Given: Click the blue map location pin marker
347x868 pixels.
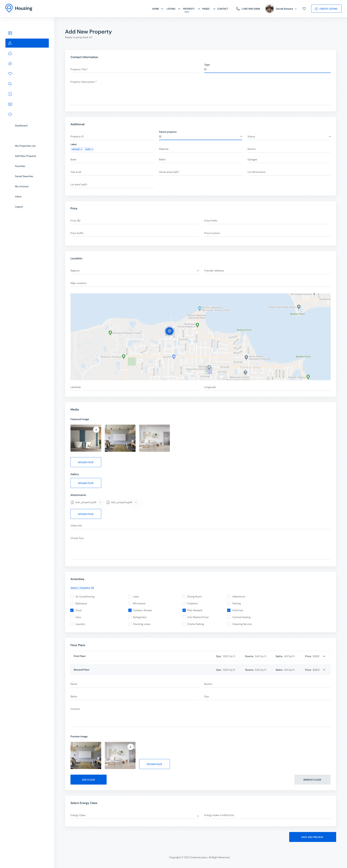Looking at the screenshot, I should [169, 331].
